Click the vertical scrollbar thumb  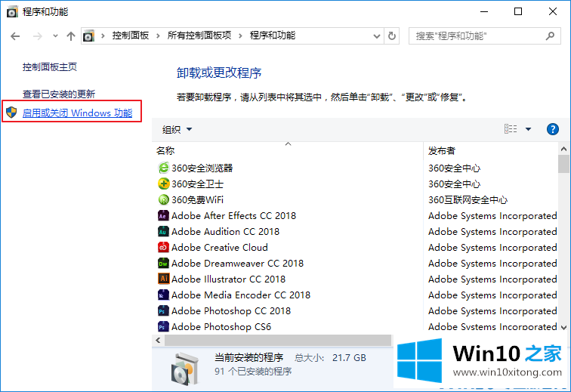pos(563,164)
